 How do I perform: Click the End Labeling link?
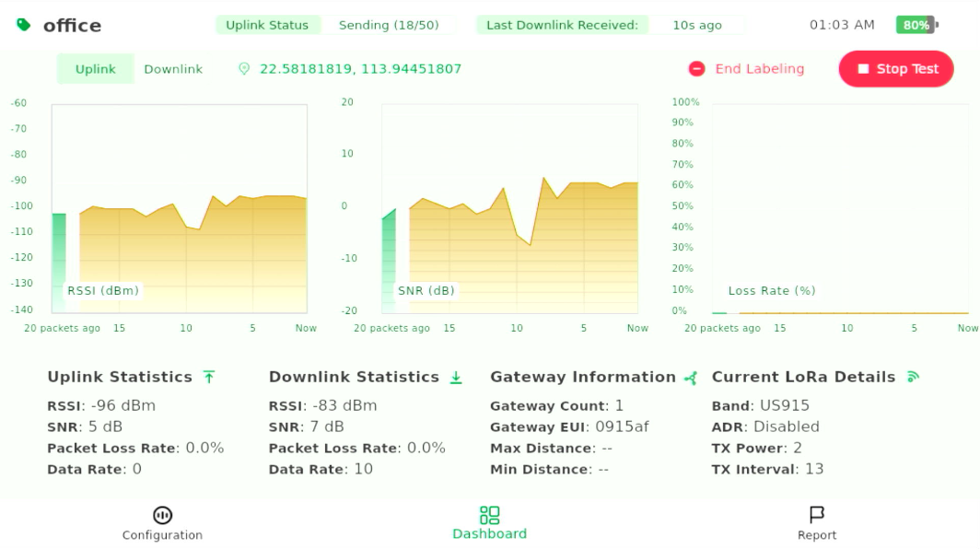pyautogui.click(x=759, y=69)
